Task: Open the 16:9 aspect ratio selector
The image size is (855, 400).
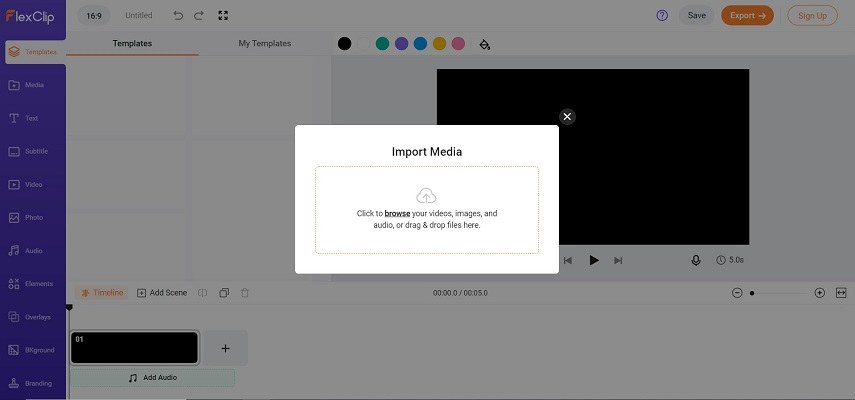Action: click(x=93, y=16)
